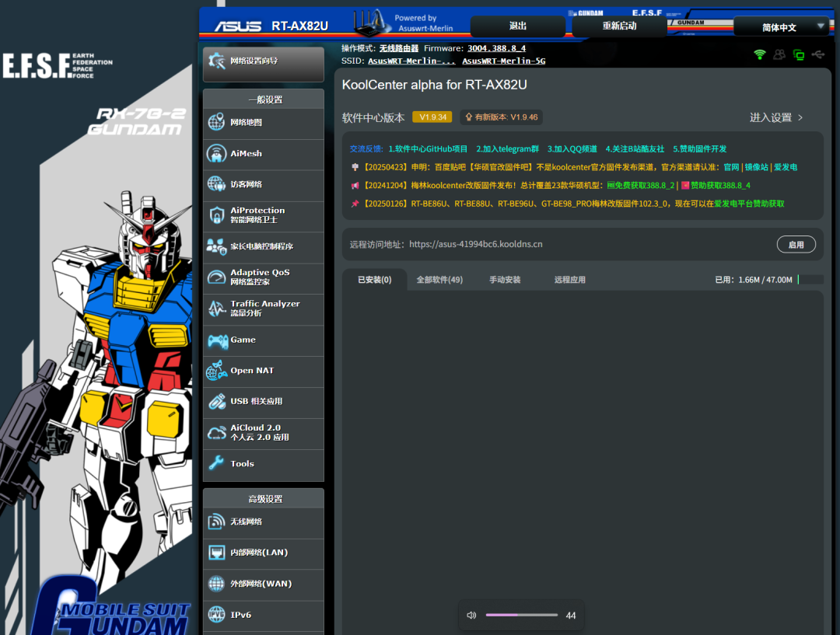Screen dimensions: 840x635
Task: Click the V1.9.34 version badge
Action: click(432, 117)
